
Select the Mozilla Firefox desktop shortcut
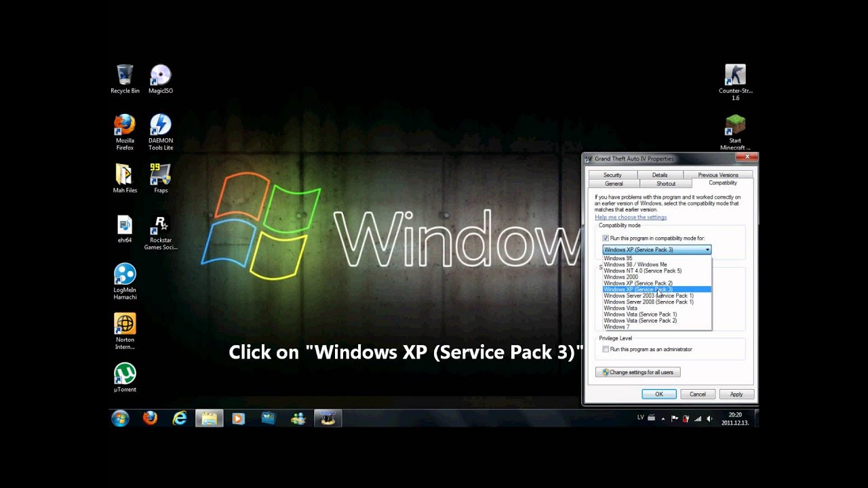[x=125, y=132]
